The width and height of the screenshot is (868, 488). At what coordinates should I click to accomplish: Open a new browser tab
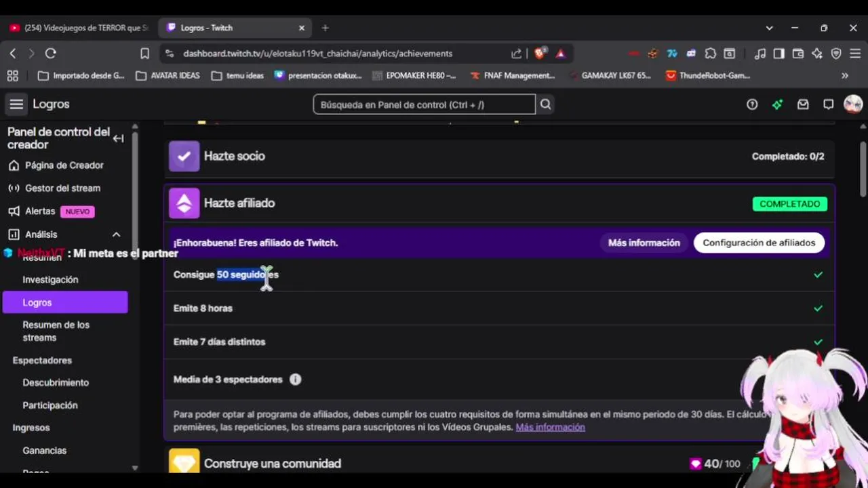pos(325,28)
